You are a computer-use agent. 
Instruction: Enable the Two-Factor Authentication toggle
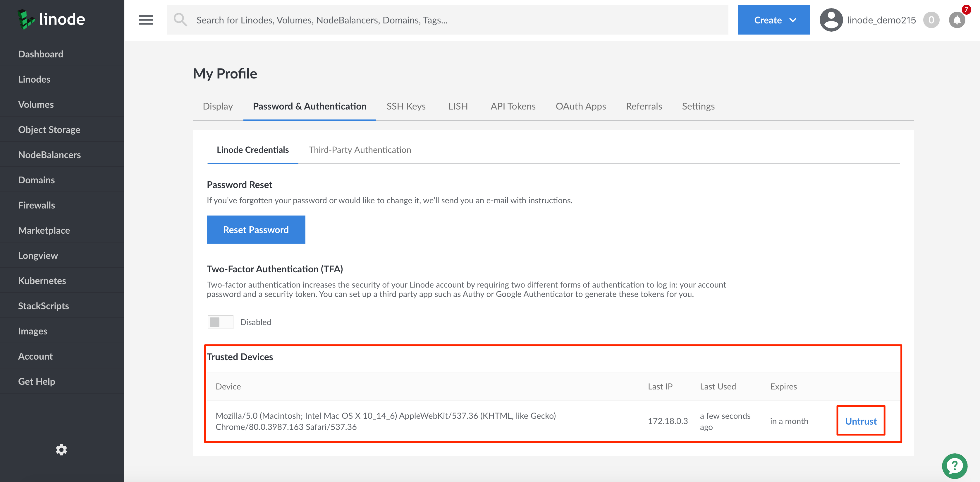(220, 322)
